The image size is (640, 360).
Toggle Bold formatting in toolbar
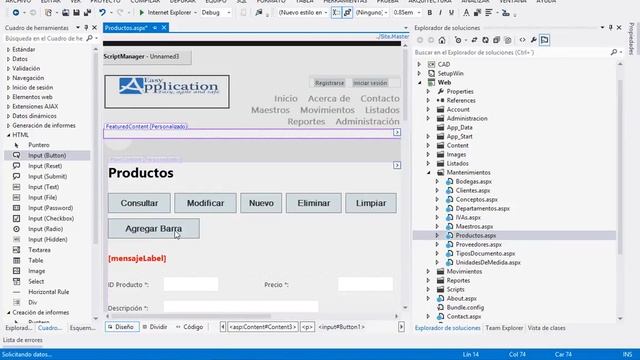coord(429,13)
